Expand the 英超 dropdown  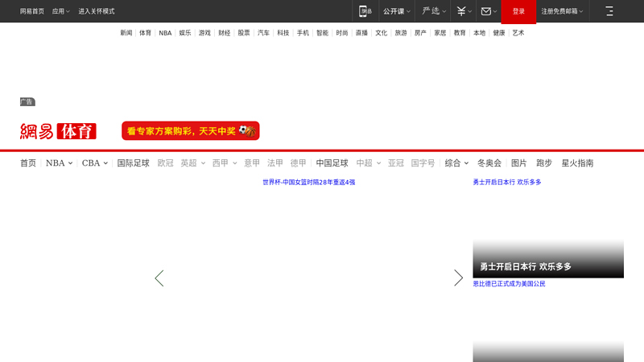tap(192, 163)
